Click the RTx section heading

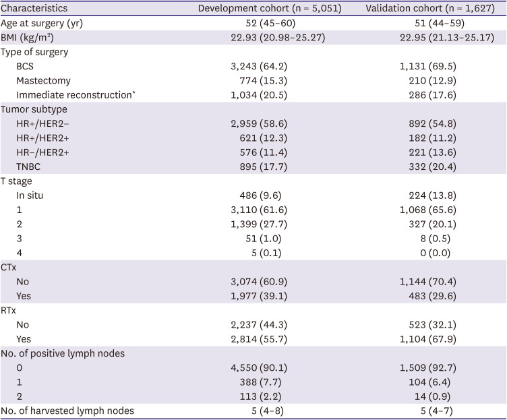[x=11, y=310]
